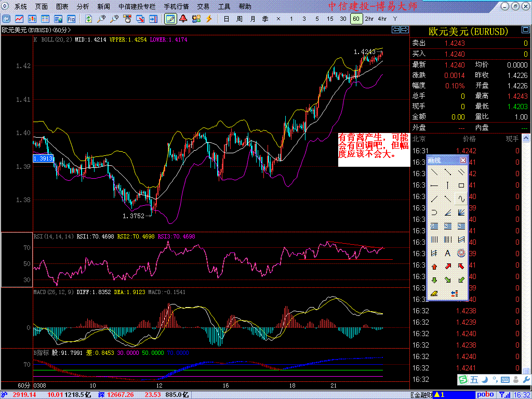Click the RSI(14,14,14) indicator label

pos(54,236)
